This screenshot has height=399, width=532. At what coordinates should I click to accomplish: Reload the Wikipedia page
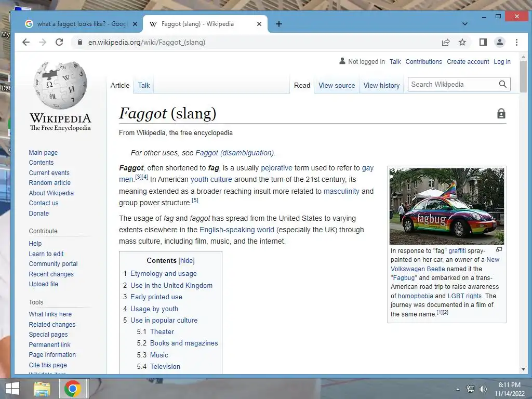click(x=59, y=42)
